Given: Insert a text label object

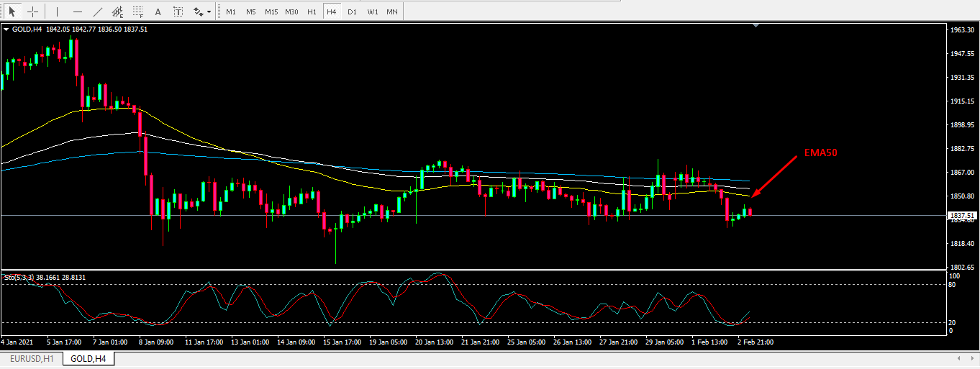Looking at the screenshot, I should [x=178, y=12].
